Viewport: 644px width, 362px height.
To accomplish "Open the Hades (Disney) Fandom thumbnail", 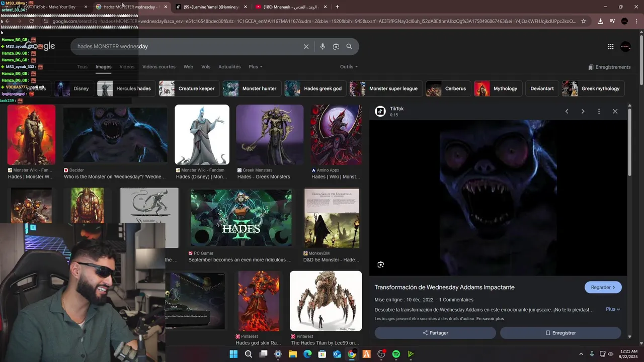I will coord(202,135).
